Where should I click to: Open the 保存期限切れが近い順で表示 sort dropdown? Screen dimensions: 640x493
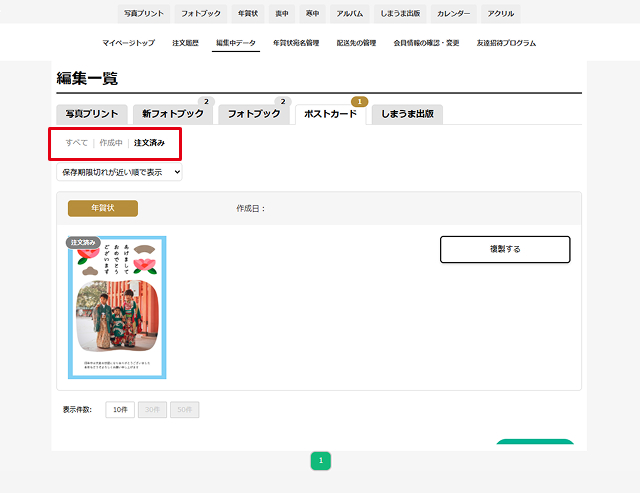point(119,172)
